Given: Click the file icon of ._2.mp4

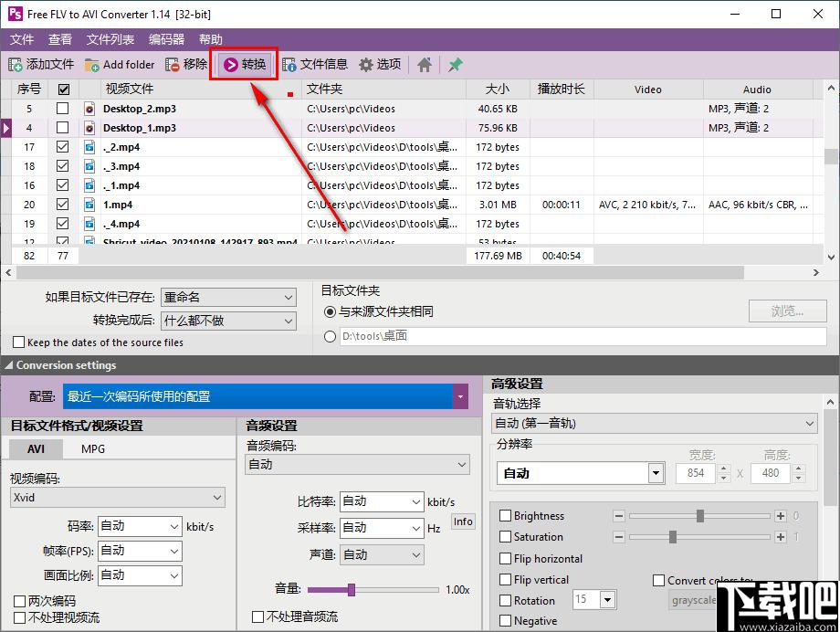Looking at the screenshot, I should click(x=89, y=147).
